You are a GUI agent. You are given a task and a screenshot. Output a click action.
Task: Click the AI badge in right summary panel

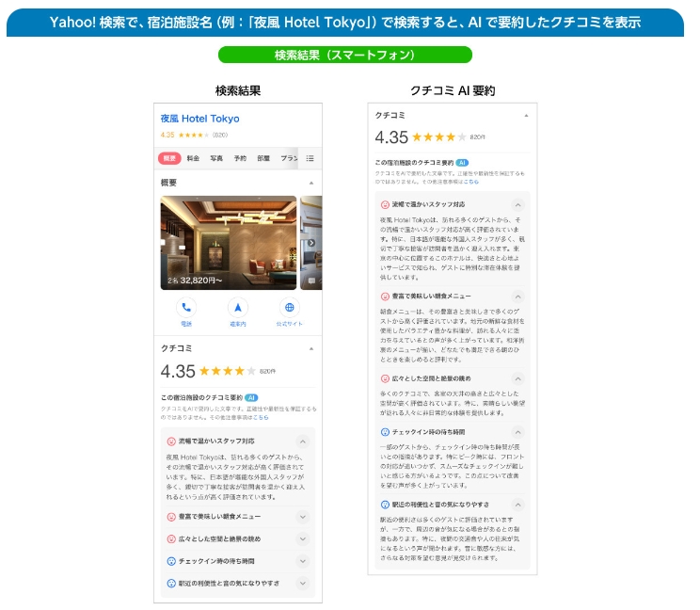point(462,163)
